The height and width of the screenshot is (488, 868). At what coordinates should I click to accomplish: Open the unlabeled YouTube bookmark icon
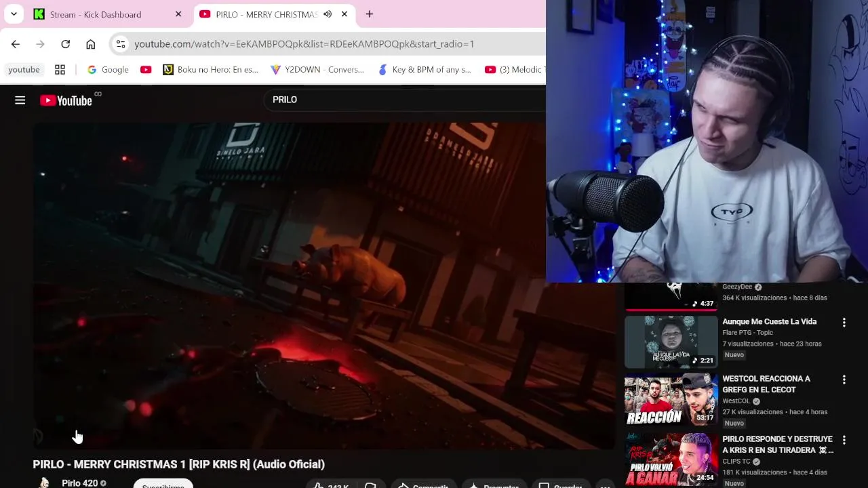tap(146, 70)
